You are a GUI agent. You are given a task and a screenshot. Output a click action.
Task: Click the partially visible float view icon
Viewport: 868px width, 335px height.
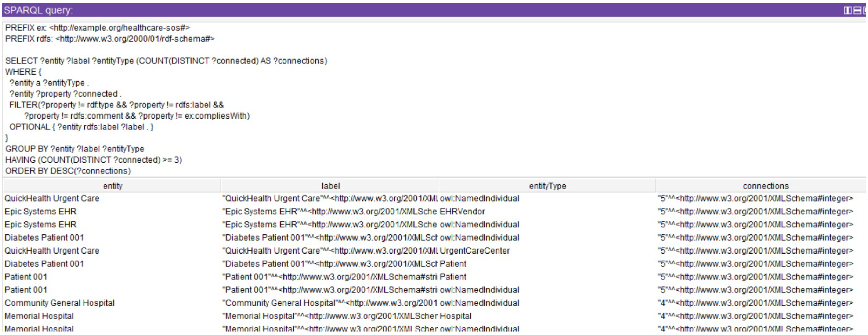pyautogui.click(x=865, y=11)
